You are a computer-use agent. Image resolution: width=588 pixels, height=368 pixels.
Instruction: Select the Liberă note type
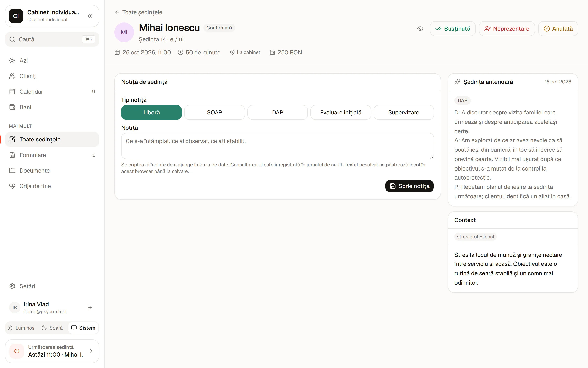pos(151,112)
